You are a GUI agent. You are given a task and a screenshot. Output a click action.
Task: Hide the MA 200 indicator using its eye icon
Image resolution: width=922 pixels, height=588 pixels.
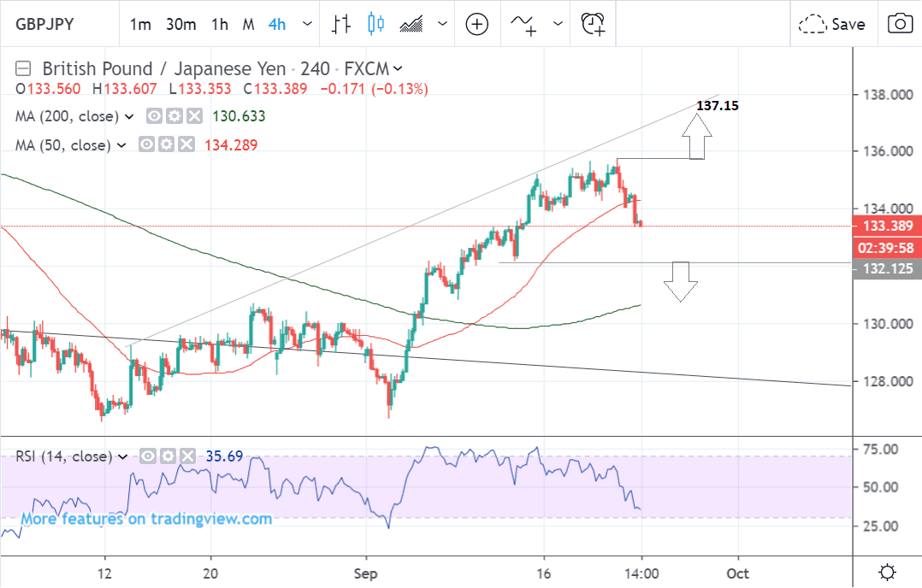tap(155, 116)
